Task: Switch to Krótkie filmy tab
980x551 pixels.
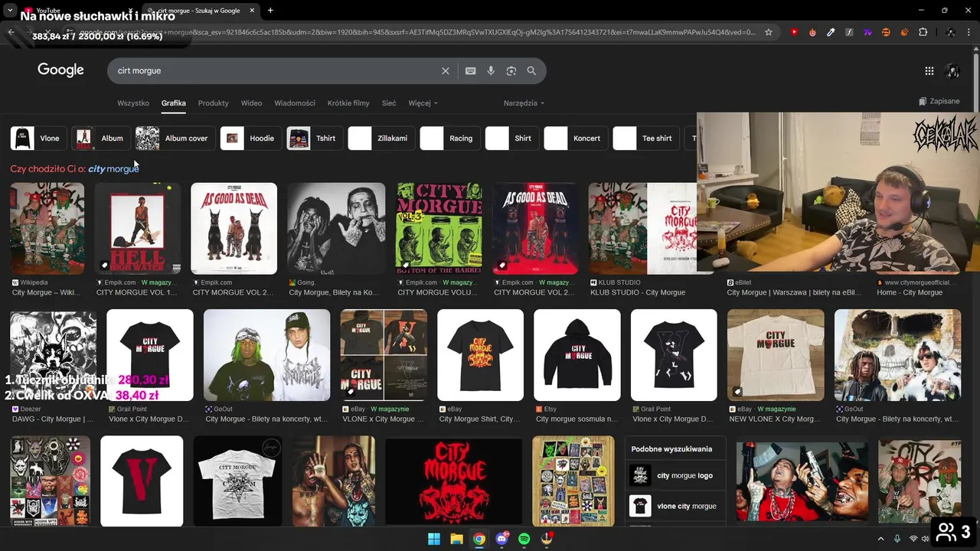Action: point(348,103)
